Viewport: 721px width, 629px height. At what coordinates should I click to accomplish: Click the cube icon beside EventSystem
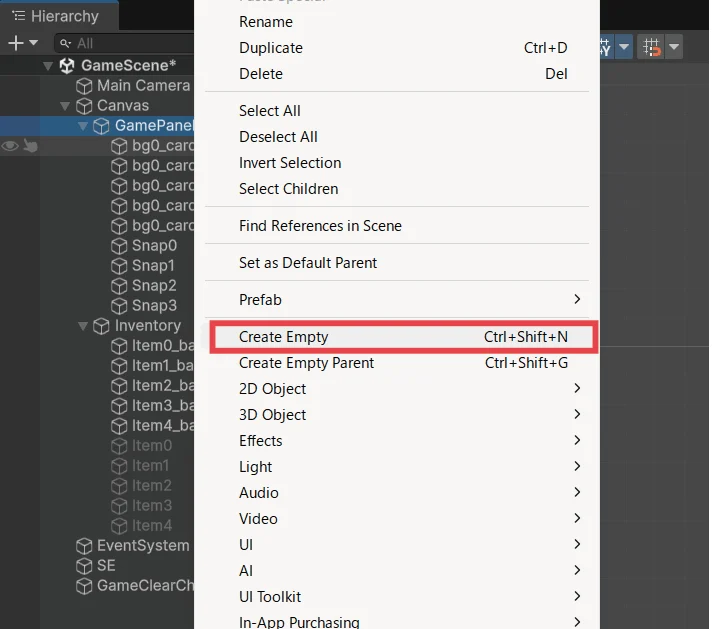pyautogui.click(x=85, y=546)
